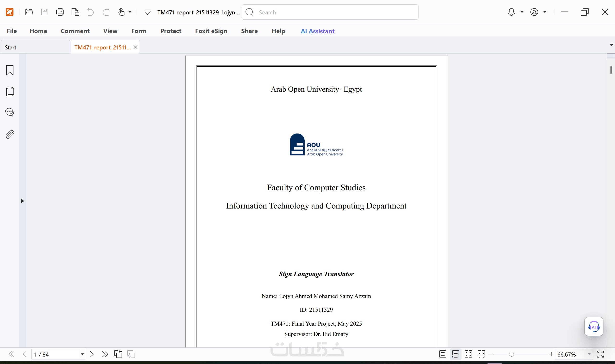Toggle continuous page view mode

[x=455, y=354]
